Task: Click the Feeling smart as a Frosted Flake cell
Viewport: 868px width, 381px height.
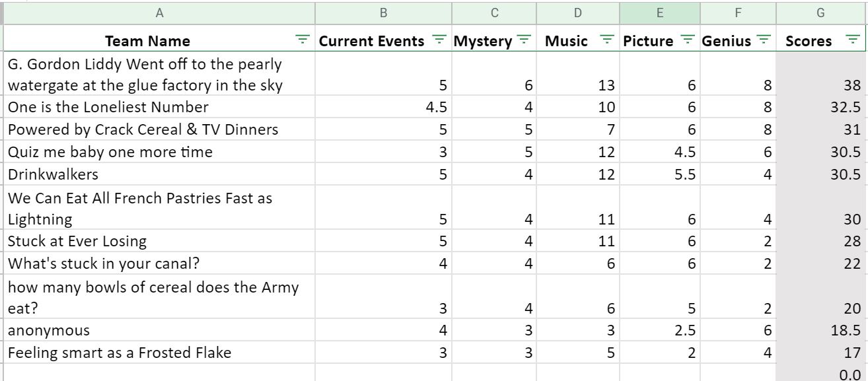Action: click(x=159, y=353)
